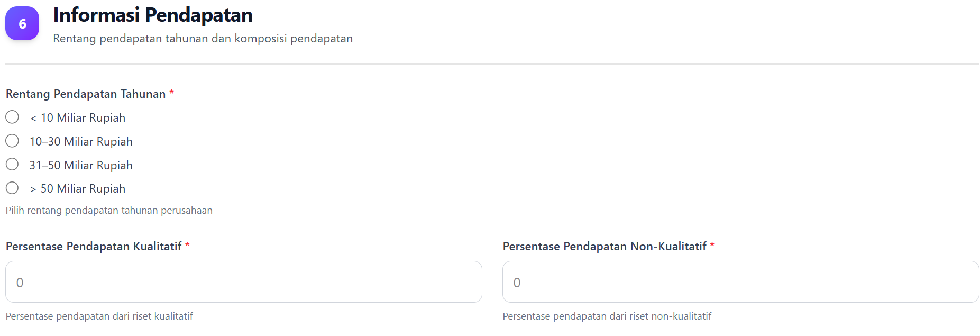
Task: Click the "Persentase Pendapatan Kualitatif" label
Action: [94, 247]
